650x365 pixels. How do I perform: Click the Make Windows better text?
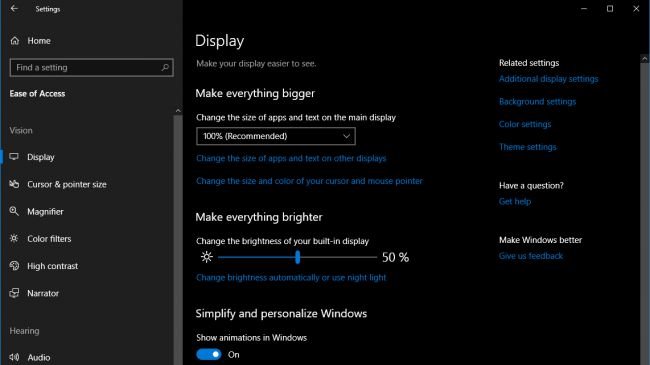point(540,240)
